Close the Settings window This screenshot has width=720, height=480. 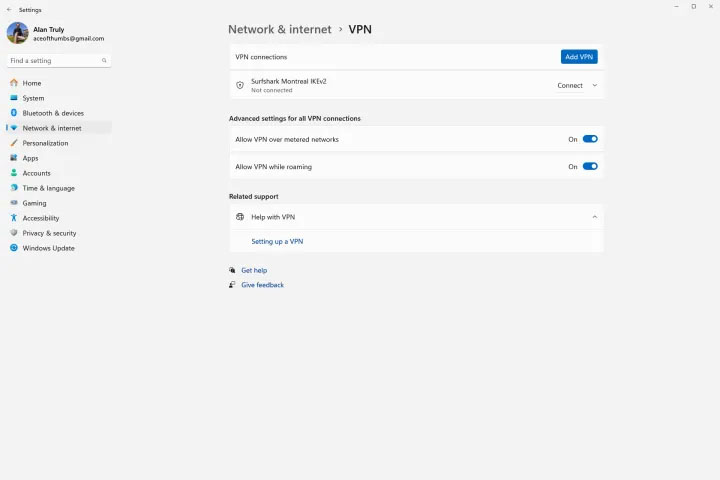tap(711, 6)
